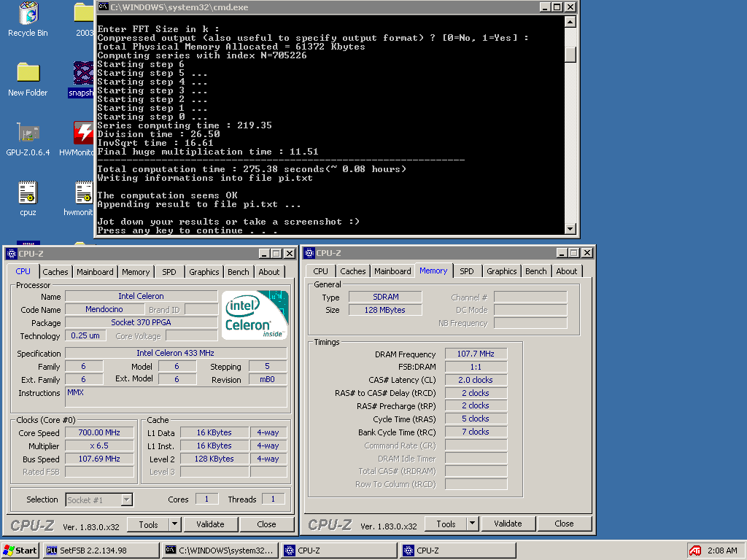The image size is (747, 560).
Task: Click the Package Socket 370 PPGA field
Action: point(141,322)
